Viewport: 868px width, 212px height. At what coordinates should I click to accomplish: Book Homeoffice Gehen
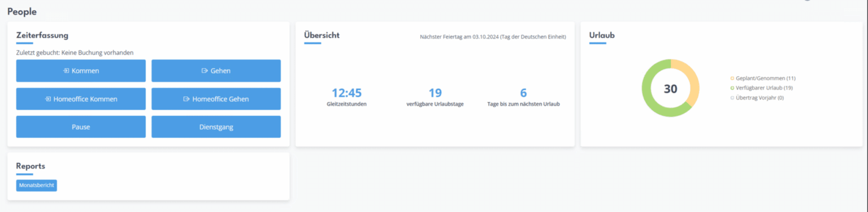tap(216, 99)
